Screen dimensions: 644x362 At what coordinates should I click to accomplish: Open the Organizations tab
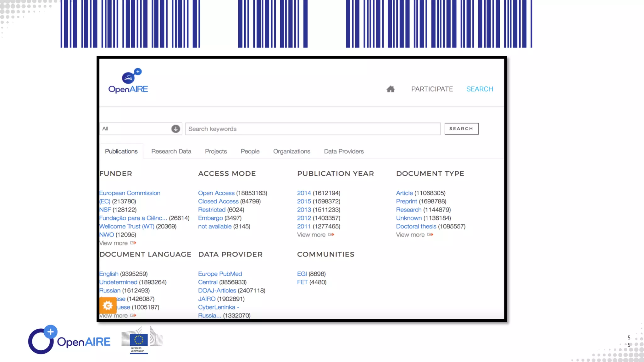291,151
